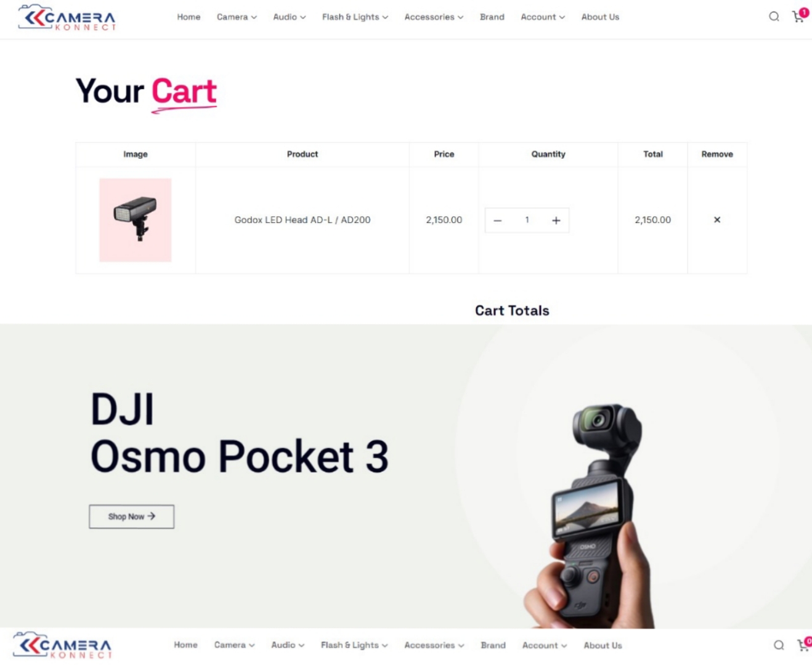Open the cart icon in bottom header
The width and height of the screenshot is (812, 665).
(x=804, y=644)
